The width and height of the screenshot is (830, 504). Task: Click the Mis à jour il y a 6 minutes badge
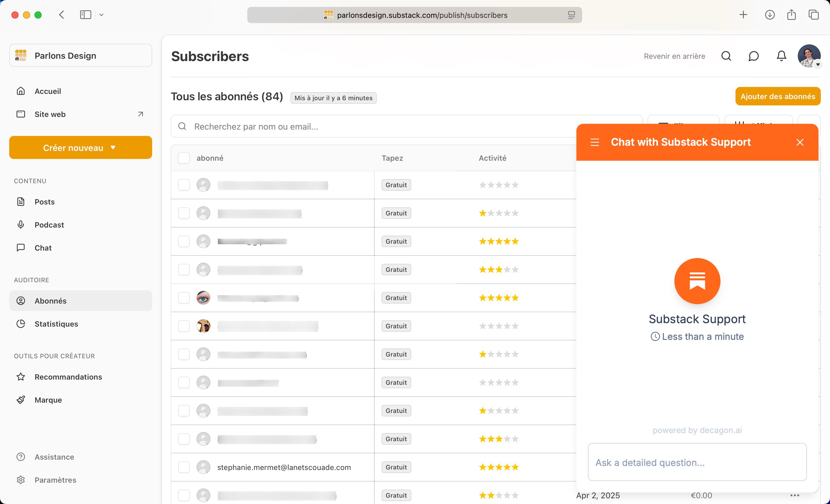click(333, 98)
